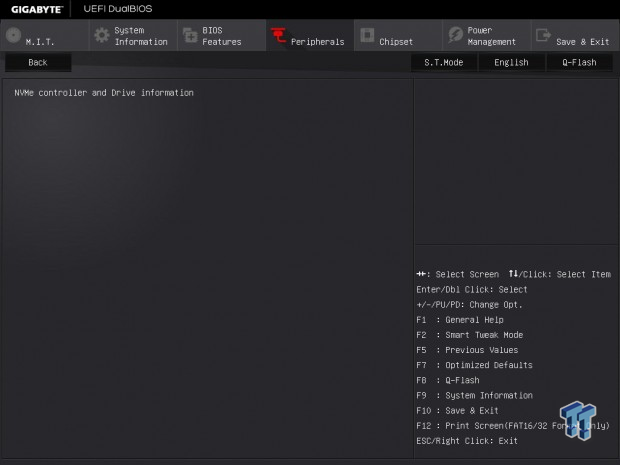Click F7 Optimized Defaults hint
The image size is (620, 465).
point(474,365)
